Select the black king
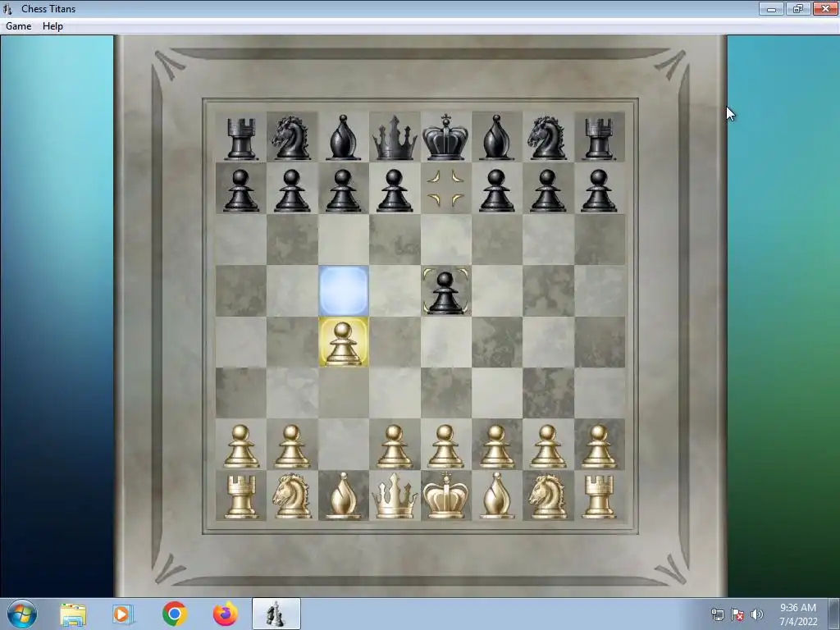 pyautogui.click(x=445, y=138)
